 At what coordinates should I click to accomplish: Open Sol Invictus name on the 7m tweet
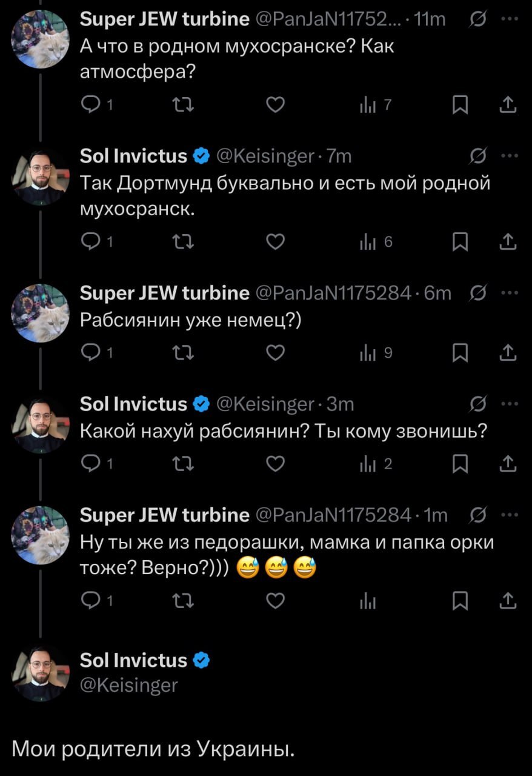click(133, 156)
